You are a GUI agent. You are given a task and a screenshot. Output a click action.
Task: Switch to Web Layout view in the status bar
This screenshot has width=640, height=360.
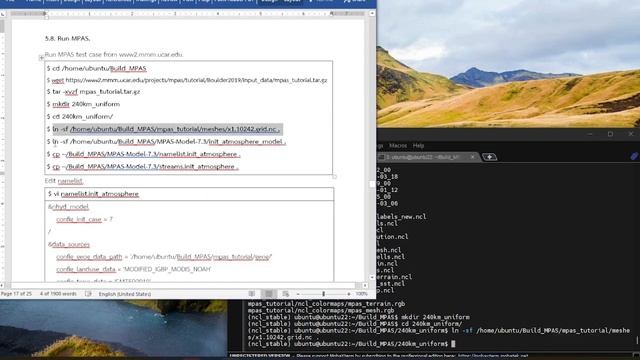tap(286, 294)
